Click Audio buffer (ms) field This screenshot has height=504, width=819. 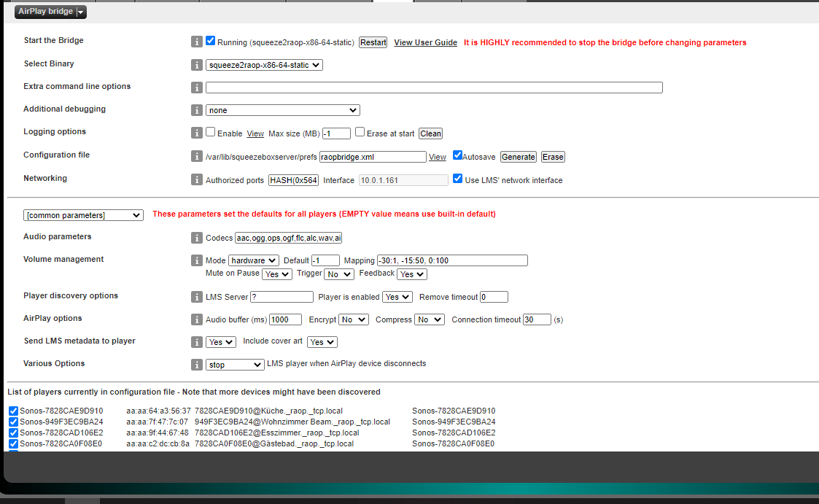286,319
